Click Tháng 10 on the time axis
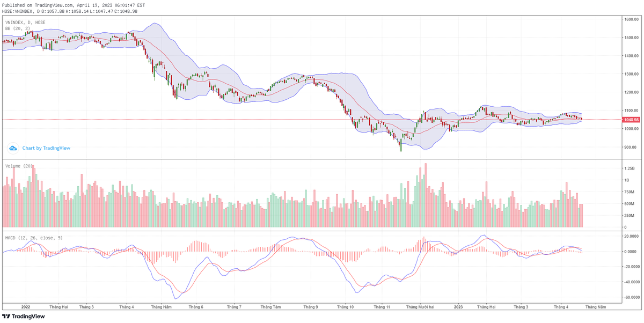This screenshot has width=644, height=323. coord(345,307)
